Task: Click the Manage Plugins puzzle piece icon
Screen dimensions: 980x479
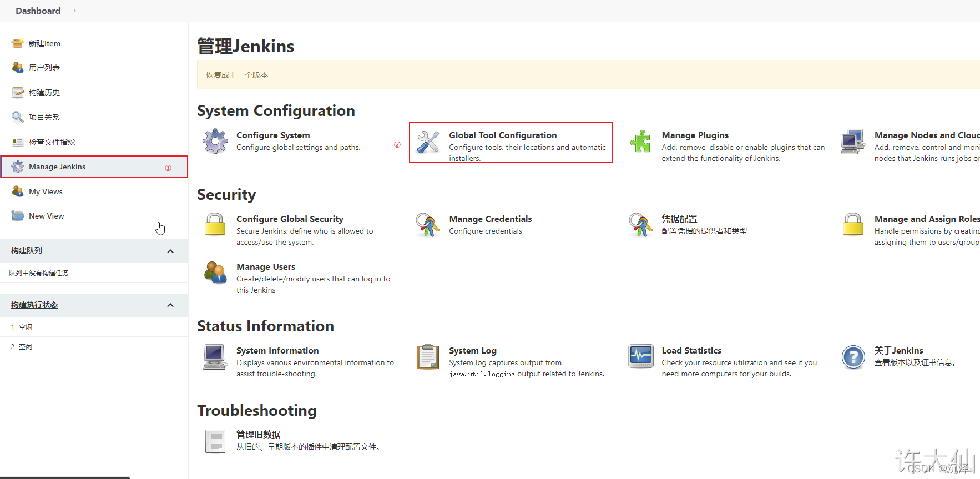Action: click(640, 141)
